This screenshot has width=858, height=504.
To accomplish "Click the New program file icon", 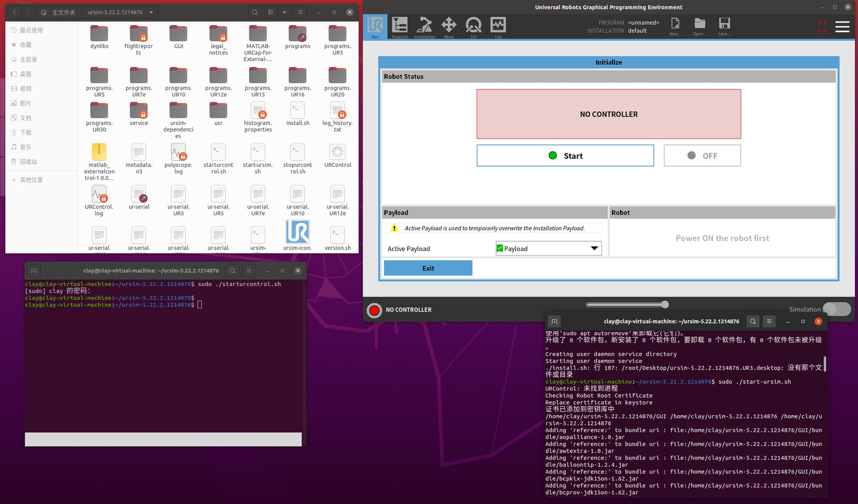I will (675, 25).
